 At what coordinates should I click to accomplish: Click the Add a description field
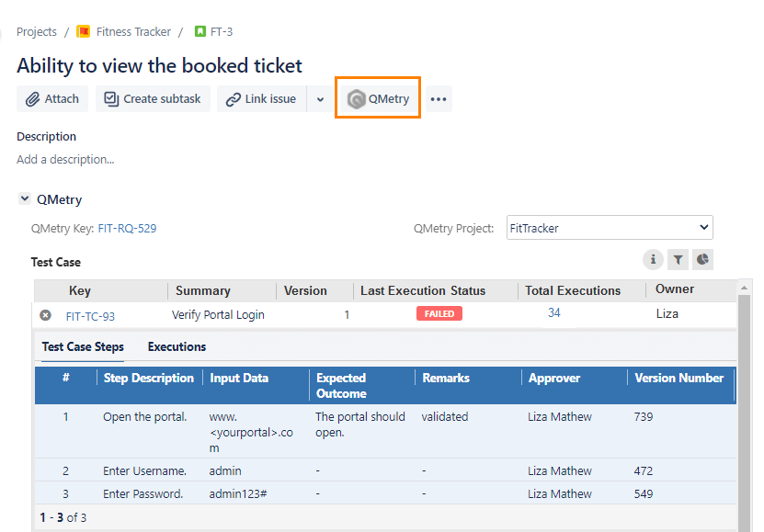pyautogui.click(x=65, y=159)
